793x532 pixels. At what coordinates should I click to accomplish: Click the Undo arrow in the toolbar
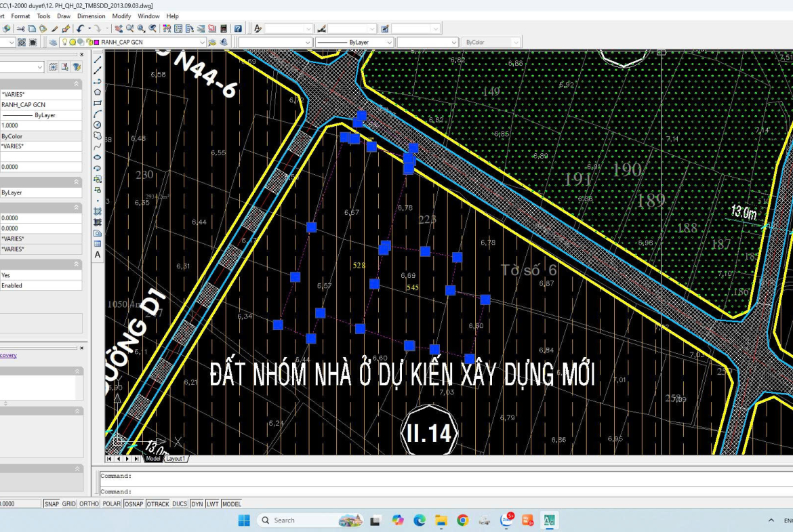pyautogui.click(x=81, y=28)
